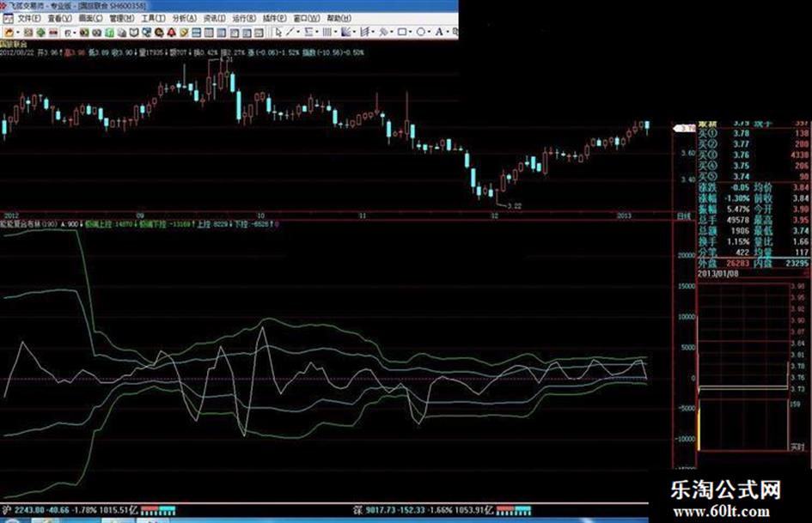
Task: Click the 实时 label in mini chart
Action: pyautogui.click(x=797, y=447)
